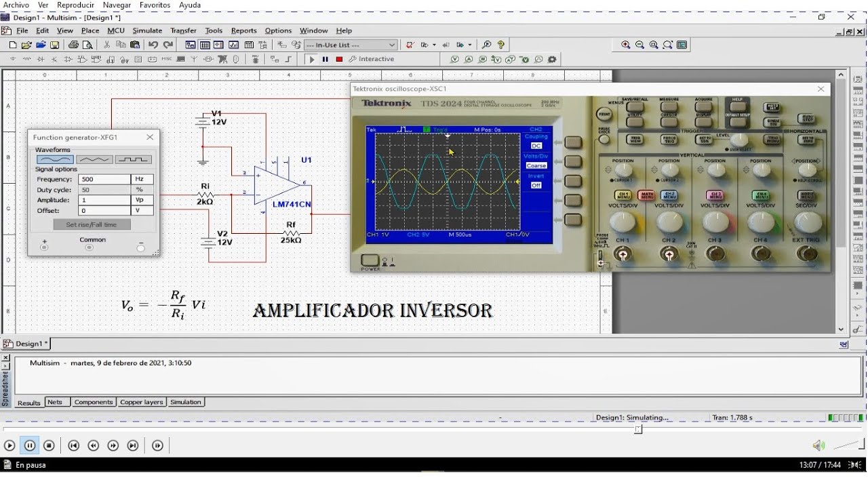Click the Amplitude input field
The image size is (868, 488).
104,201
